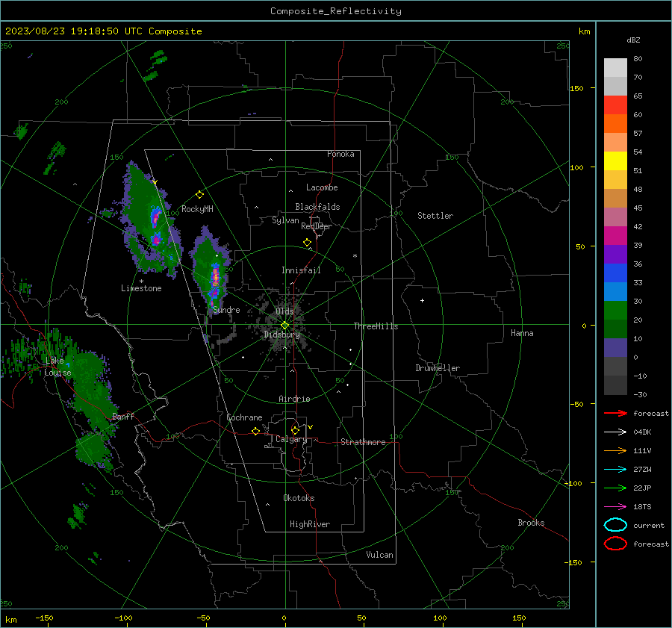Click the intense storm core west of RockyMH
The height and width of the screenshot is (628, 672).
[x=155, y=217]
